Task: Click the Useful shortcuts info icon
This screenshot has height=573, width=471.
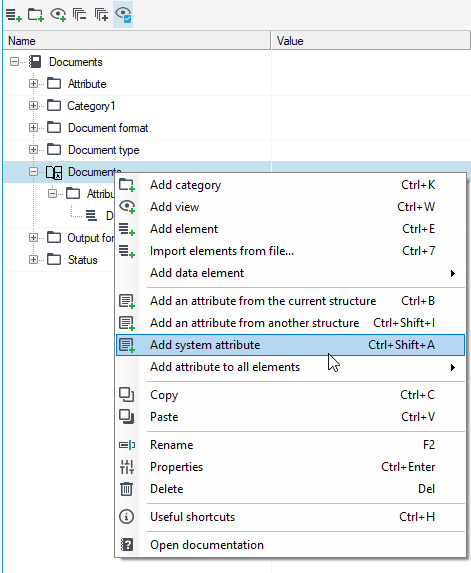Action: [127, 517]
